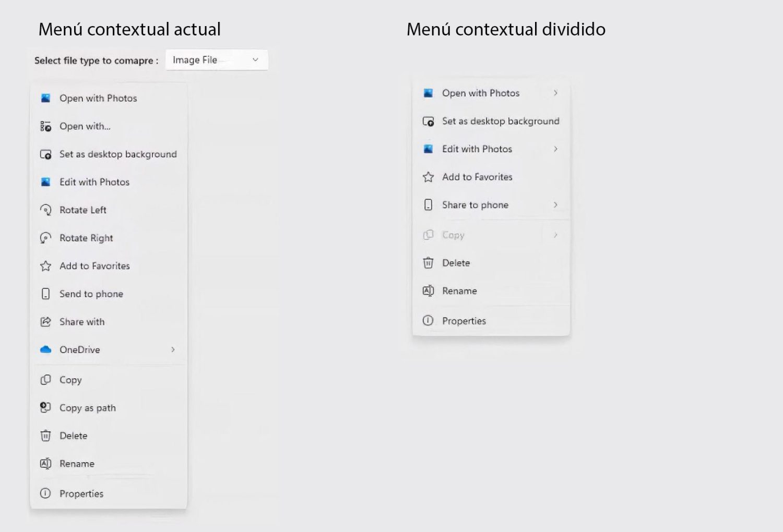Click the Rotate Left icon

point(46,210)
